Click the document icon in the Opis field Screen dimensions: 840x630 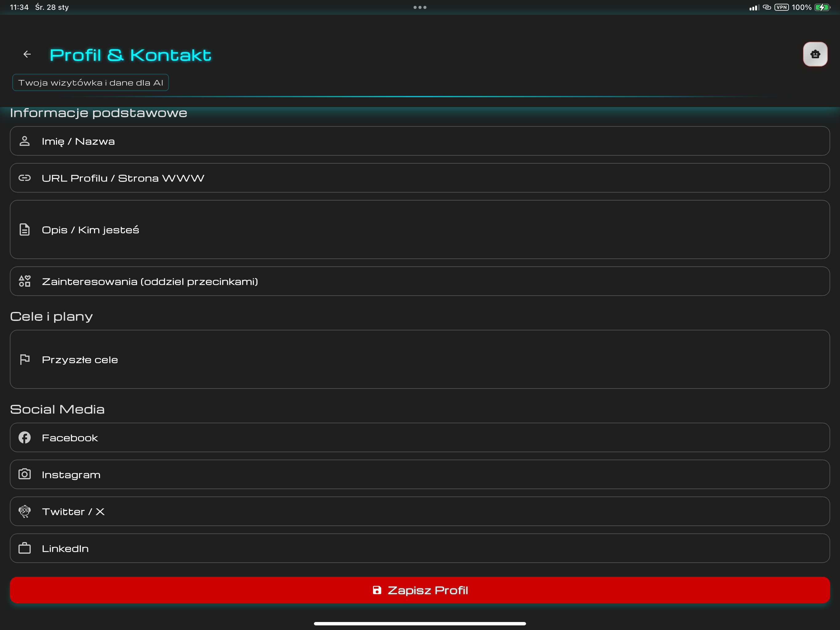pyautogui.click(x=25, y=229)
